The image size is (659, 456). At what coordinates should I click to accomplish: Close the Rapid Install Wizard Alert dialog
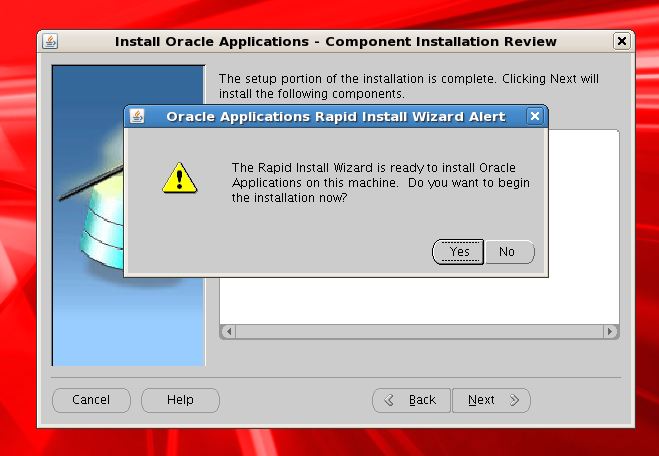point(535,116)
